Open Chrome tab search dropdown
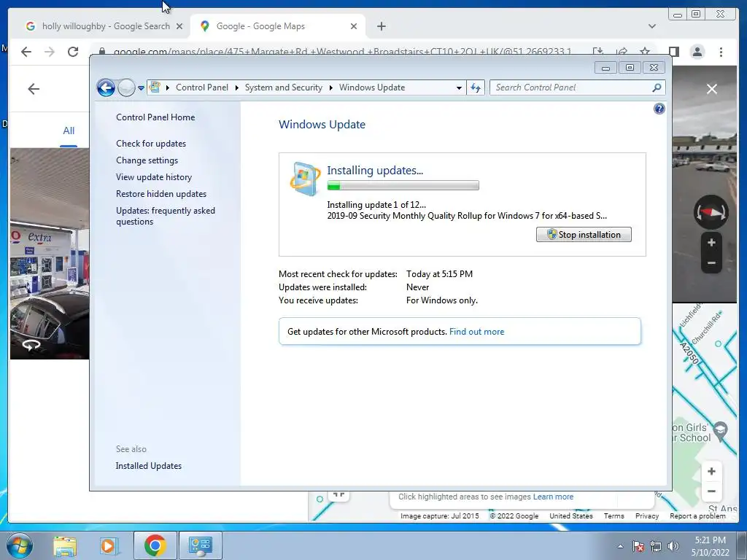 pos(651,27)
